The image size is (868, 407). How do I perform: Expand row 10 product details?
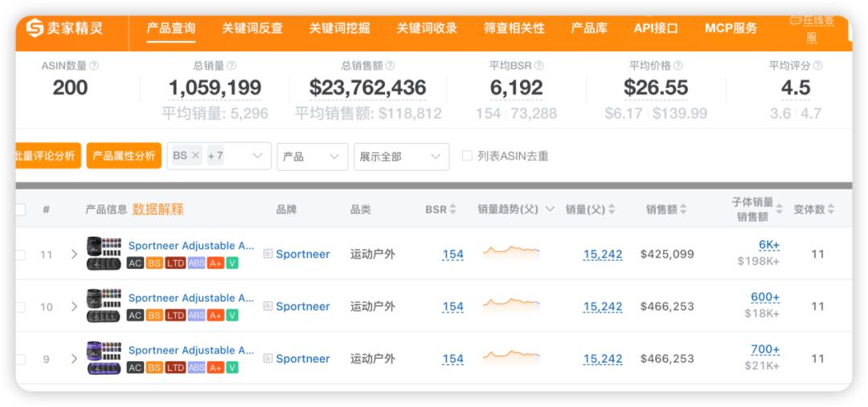pos(74,307)
